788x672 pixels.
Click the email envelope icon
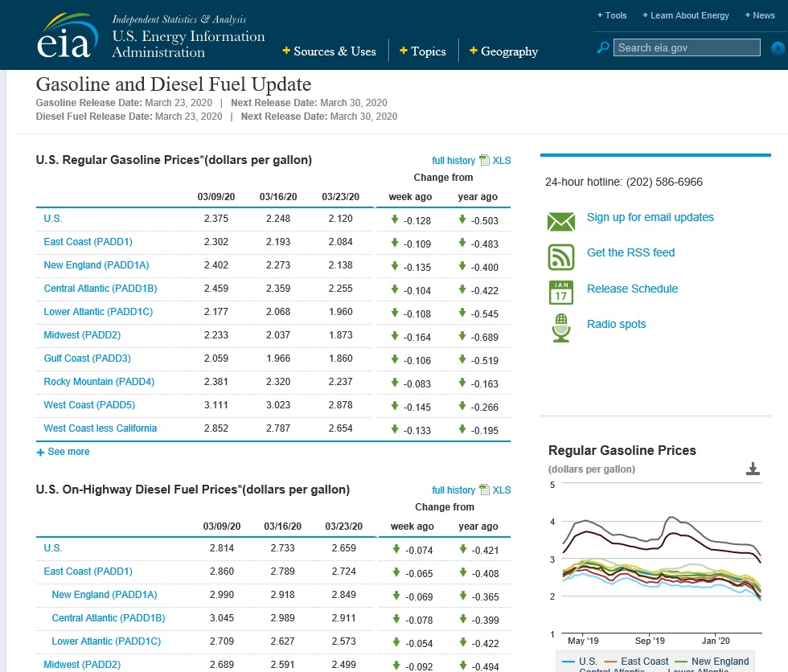pyautogui.click(x=561, y=222)
